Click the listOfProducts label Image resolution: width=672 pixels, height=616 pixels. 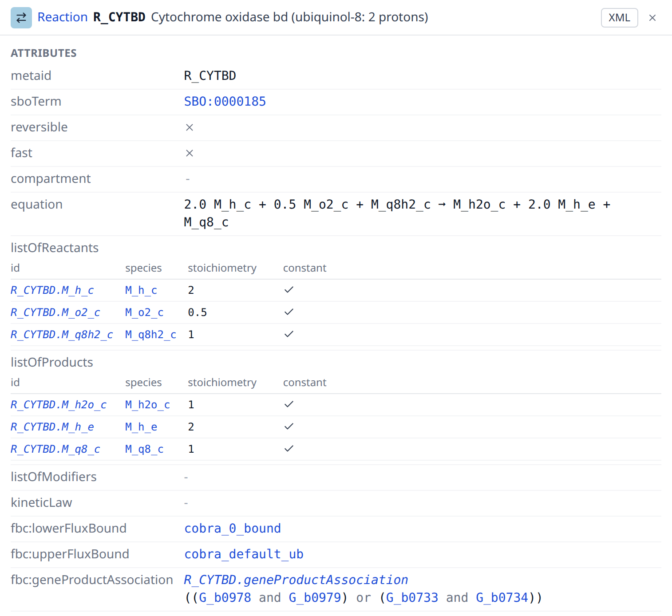point(52,362)
